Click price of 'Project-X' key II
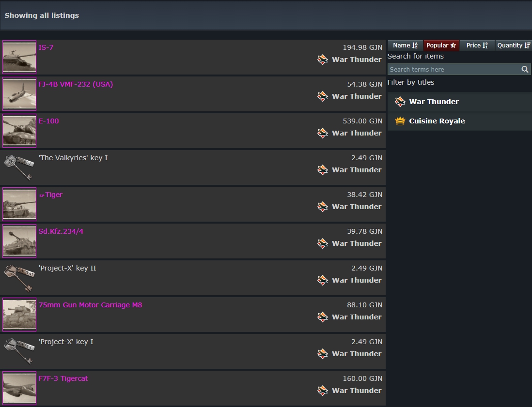Screen dimensions: 532x407 pos(367,268)
